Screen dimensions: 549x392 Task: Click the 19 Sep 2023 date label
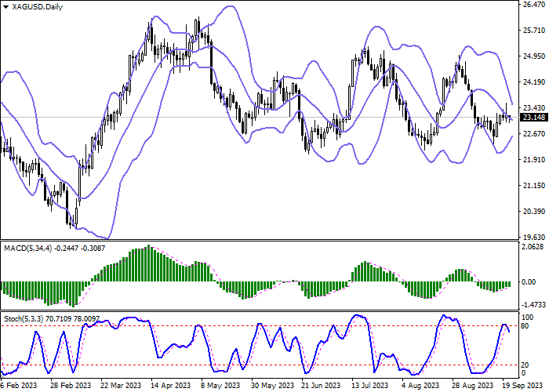(523, 386)
